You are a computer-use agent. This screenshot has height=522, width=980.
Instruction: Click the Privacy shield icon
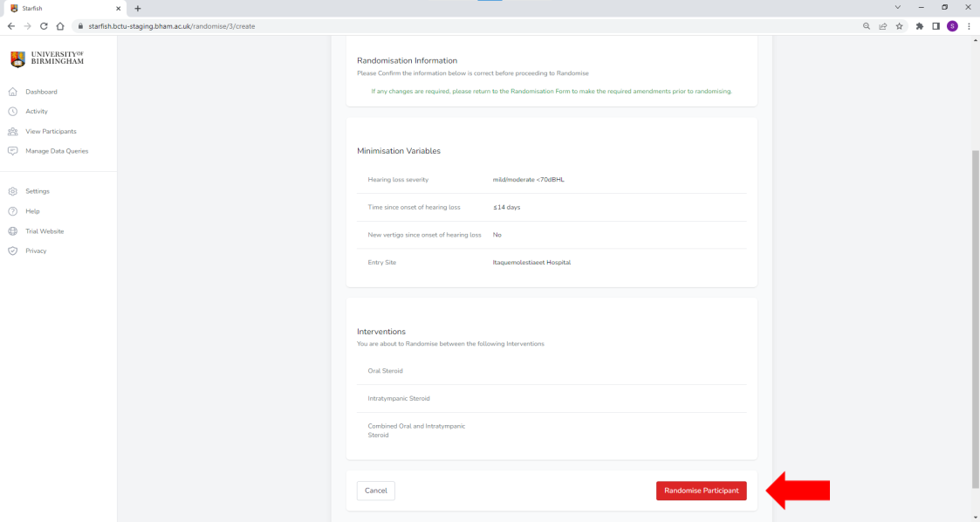(12, 251)
